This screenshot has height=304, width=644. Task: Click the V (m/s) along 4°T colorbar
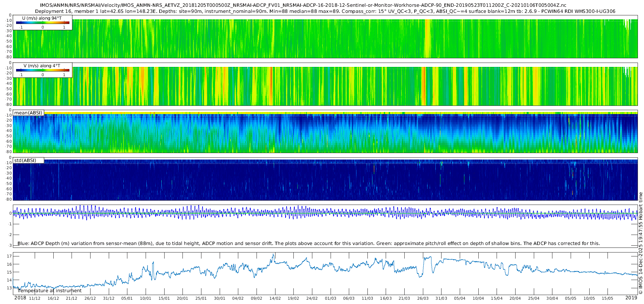point(43,70)
